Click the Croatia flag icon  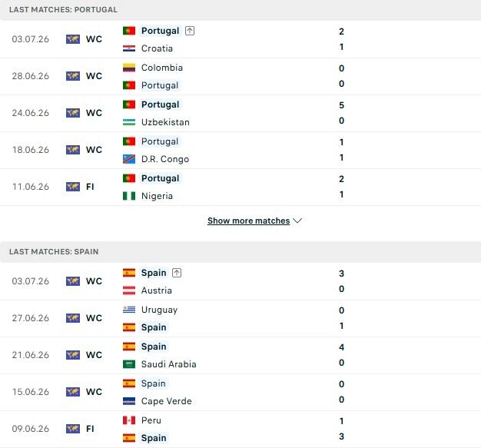(x=129, y=48)
